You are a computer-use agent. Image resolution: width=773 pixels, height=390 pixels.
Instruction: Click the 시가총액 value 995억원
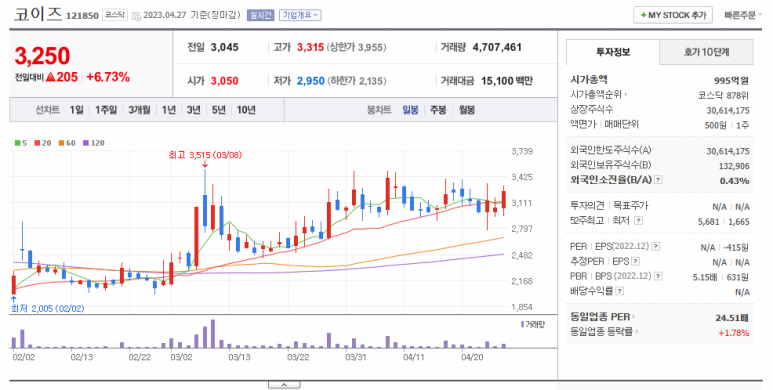click(732, 80)
